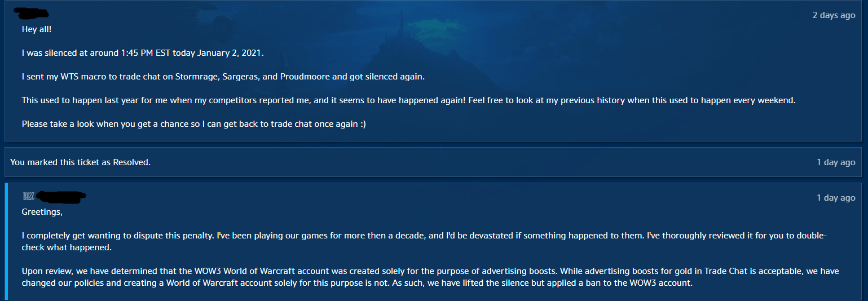This screenshot has height=301, width=868.
Task: Click the blue accent bar beside Blizzard's reply
Action: coord(6,241)
